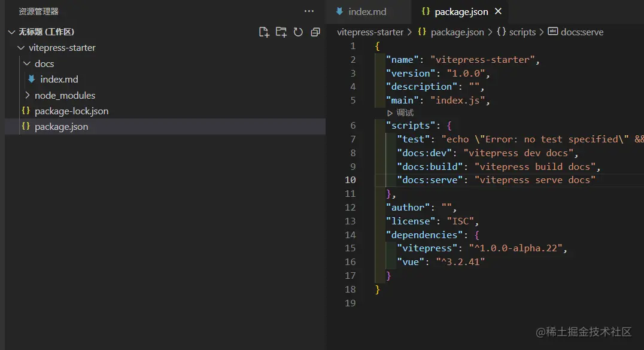Viewport: 644px width, 350px height.
Task: Select the package.json editor tab
Action: pyautogui.click(x=461, y=12)
